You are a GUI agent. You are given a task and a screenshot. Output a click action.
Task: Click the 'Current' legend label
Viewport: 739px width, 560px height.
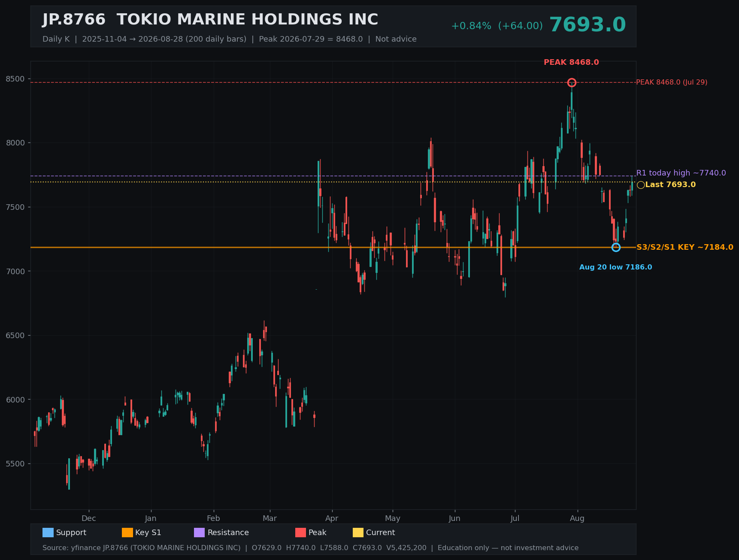click(x=381, y=533)
